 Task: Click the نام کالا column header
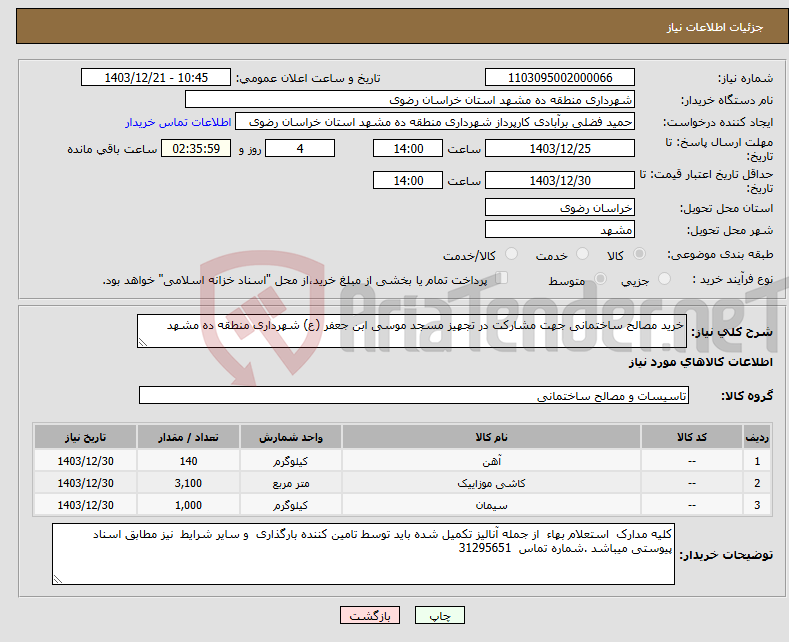pos(491,437)
